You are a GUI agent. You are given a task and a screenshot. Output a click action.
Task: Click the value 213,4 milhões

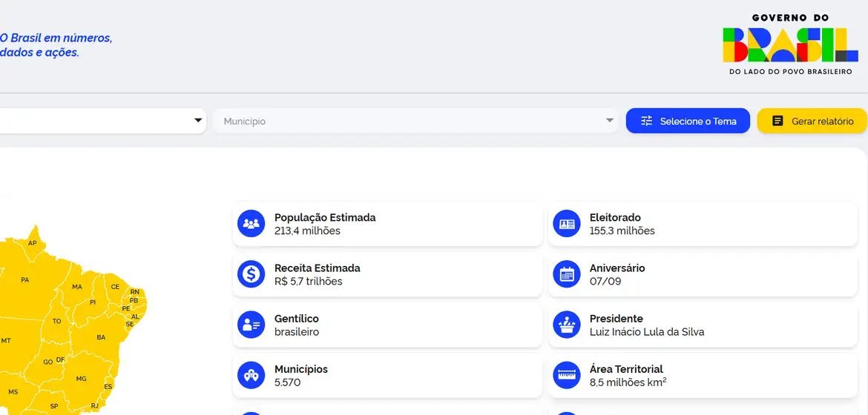pyautogui.click(x=307, y=230)
